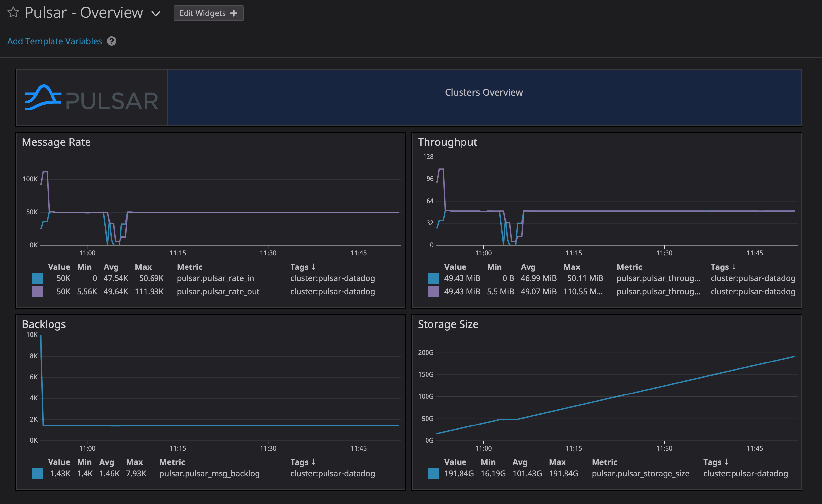Click the Backlogs blue legend swatch
822x504 pixels.
click(x=37, y=474)
